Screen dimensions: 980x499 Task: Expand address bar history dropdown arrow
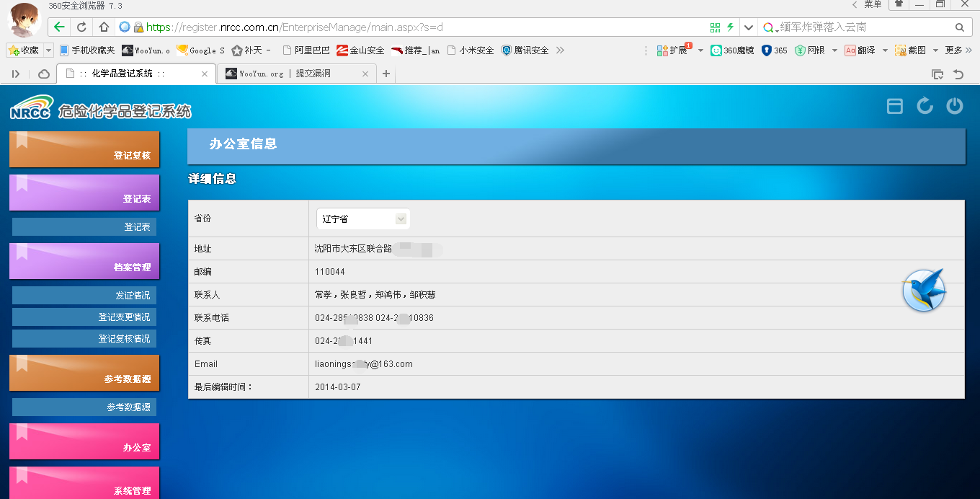749,27
